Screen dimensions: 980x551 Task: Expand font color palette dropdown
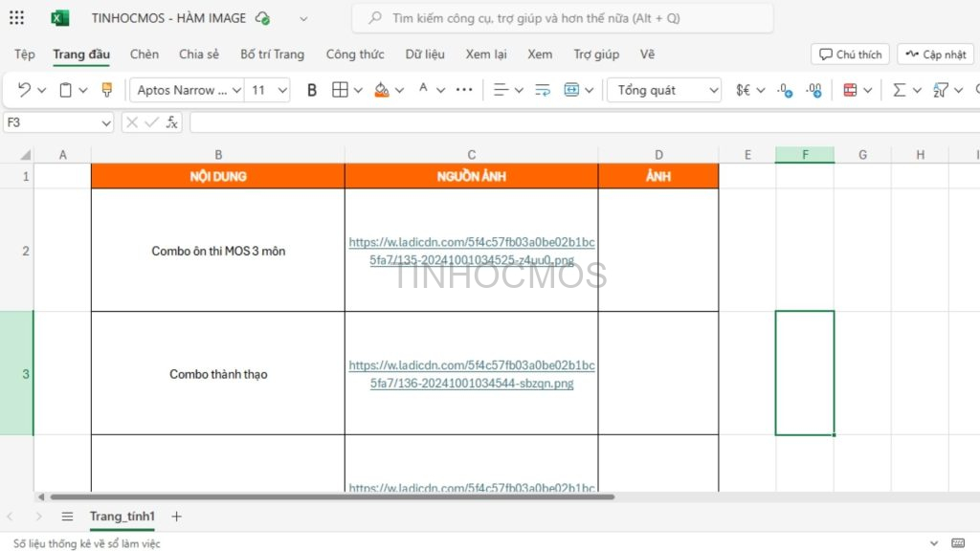coord(440,91)
